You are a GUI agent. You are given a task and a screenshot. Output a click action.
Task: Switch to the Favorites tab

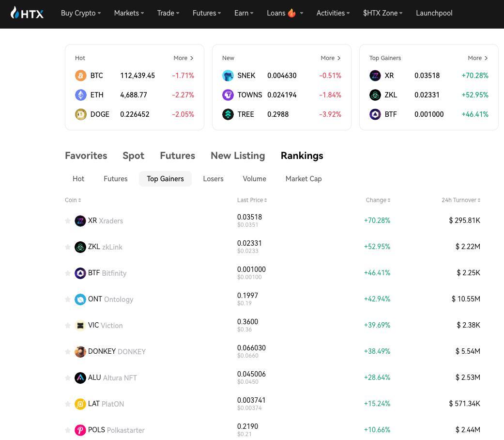pos(86,156)
